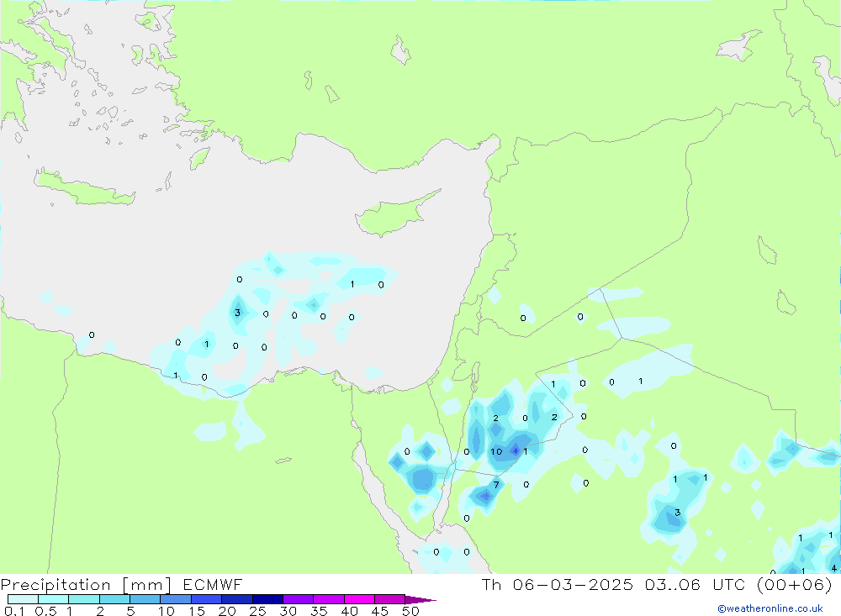Click the 2–5 mm legend color box
This screenshot has height=616, width=841.
(114, 599)
